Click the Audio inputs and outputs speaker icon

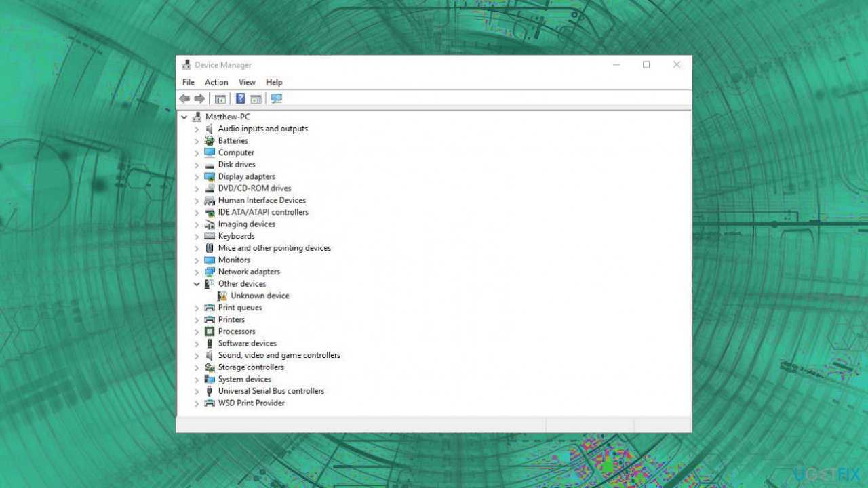point(210,129)
